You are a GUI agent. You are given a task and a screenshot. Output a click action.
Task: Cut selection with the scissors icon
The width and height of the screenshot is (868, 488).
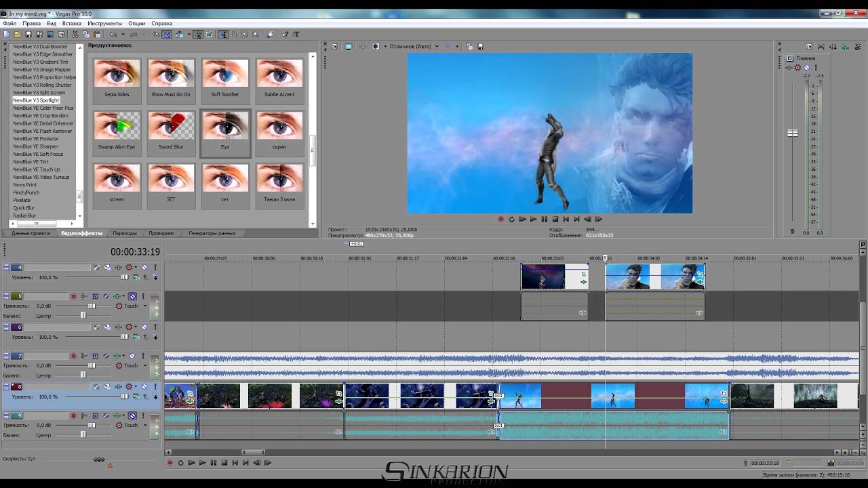75,34
